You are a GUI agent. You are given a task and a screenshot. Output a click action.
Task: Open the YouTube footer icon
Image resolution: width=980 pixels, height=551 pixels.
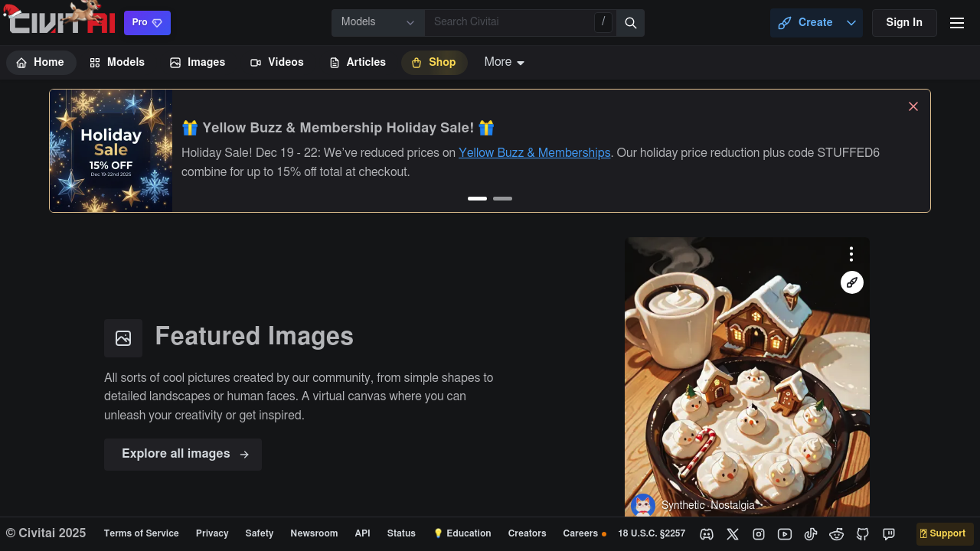(785, 534)
